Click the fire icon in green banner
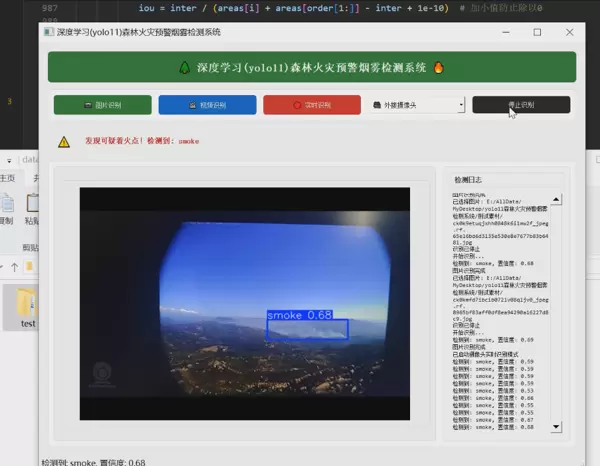Image resolution: width=600 pixels, height=466 pixels. point(438,68)
